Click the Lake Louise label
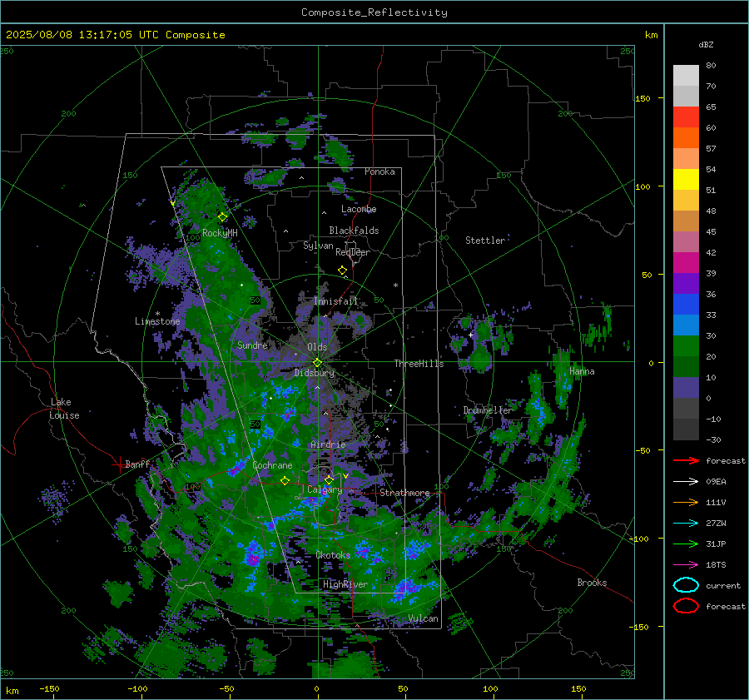 coord(65,409)
